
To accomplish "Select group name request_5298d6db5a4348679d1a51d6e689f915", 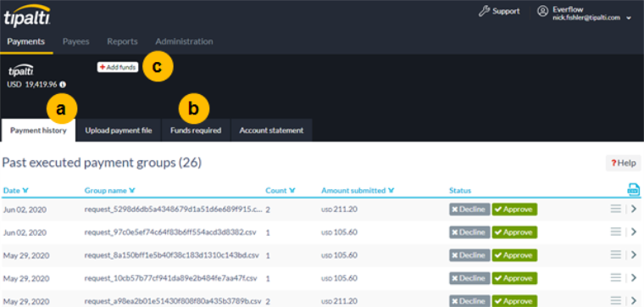I will (x=174, y=209).
